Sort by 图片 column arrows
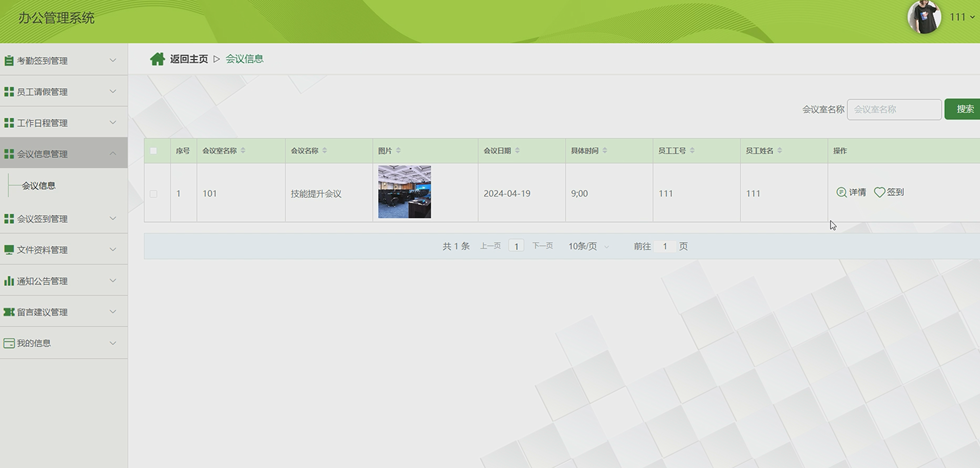 pyautogui.click(x=398, y=150)
